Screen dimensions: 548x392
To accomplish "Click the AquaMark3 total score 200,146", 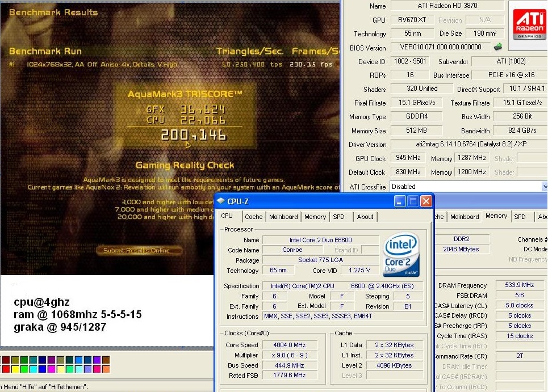I will [x=193, y=135].
